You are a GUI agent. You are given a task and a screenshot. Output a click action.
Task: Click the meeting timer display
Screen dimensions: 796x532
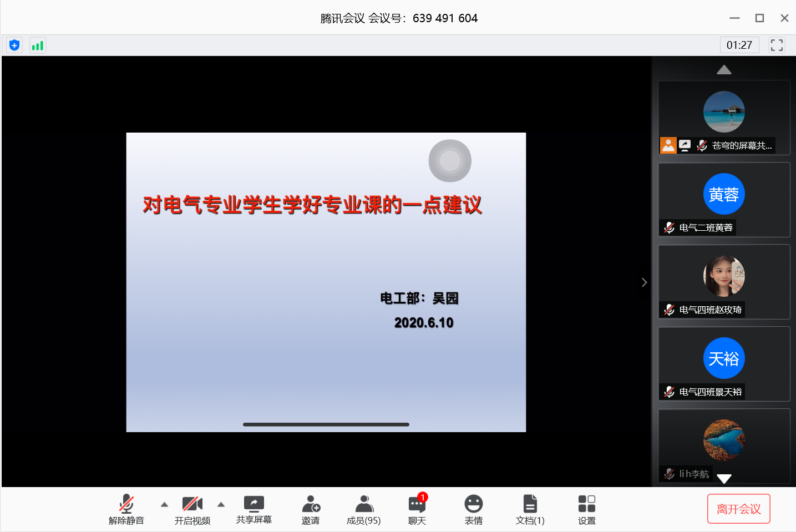739,45
